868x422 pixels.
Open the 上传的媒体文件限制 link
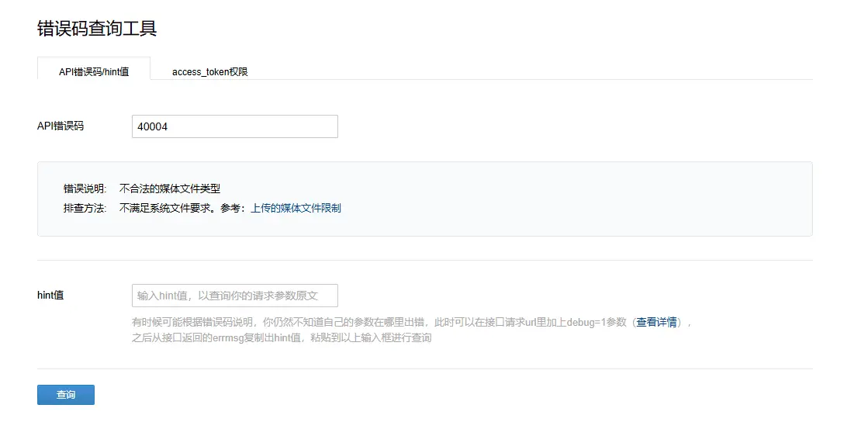pos(296,208)
